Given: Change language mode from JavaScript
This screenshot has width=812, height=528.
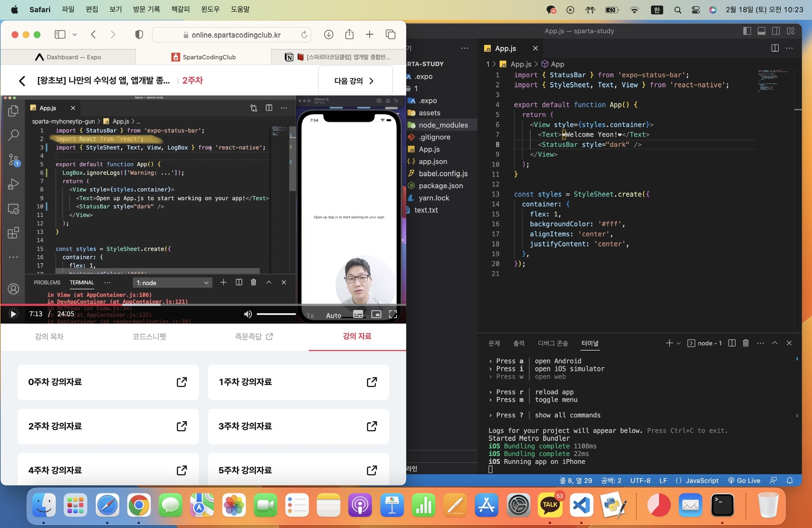Looking at the screenshot, I should (702, 481).
